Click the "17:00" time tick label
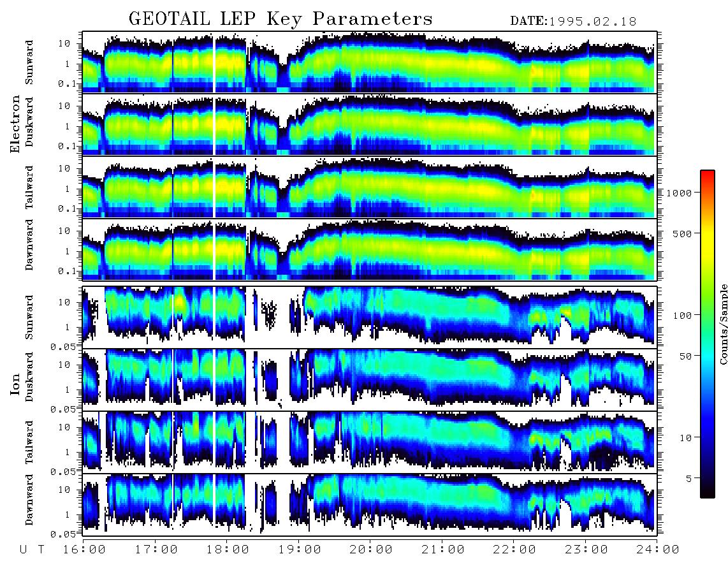Screen dimensions: 728x561 (156, 550)
